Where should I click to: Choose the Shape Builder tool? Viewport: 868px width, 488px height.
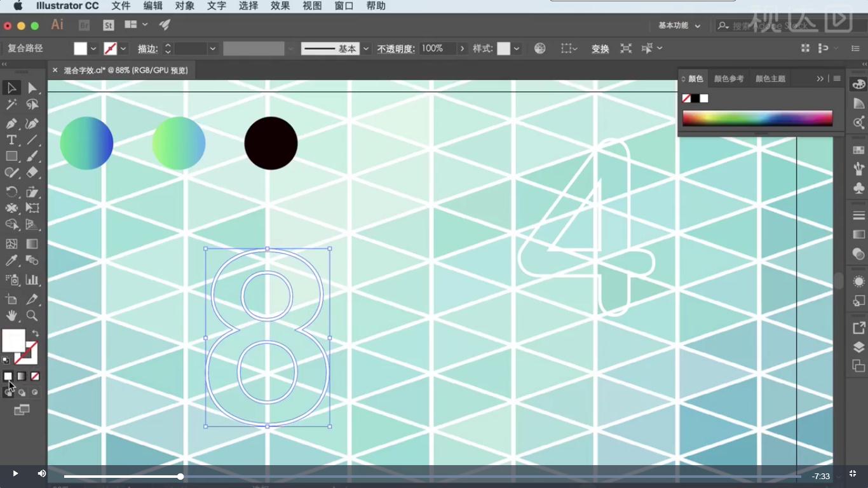click(x=11, y=225)
